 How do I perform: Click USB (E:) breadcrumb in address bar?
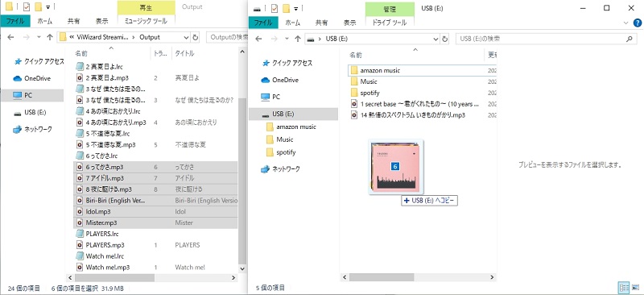pyautogui.click(x=337, y=39)
